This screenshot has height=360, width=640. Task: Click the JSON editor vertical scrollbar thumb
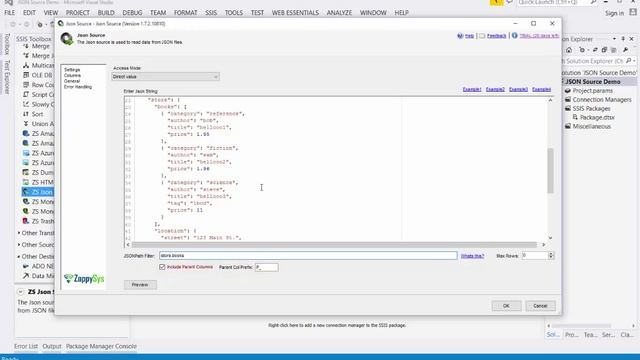point(550,171)
